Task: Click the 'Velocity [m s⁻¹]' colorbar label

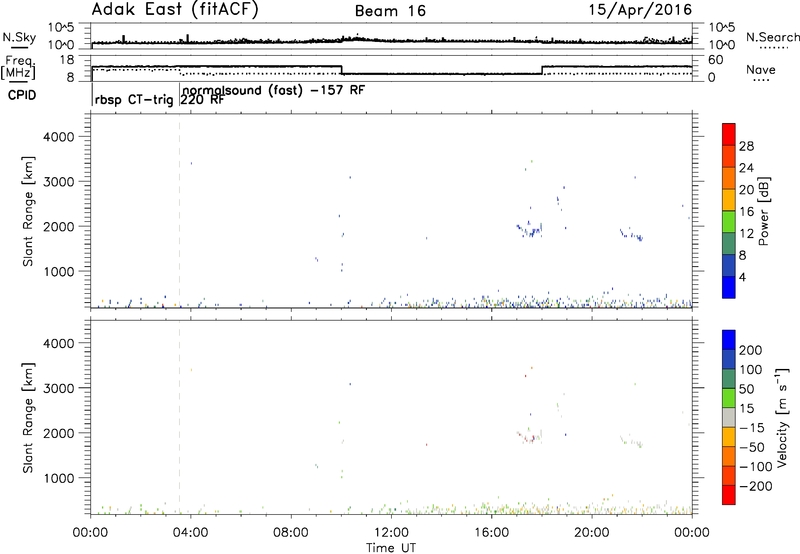Action: 781,417
